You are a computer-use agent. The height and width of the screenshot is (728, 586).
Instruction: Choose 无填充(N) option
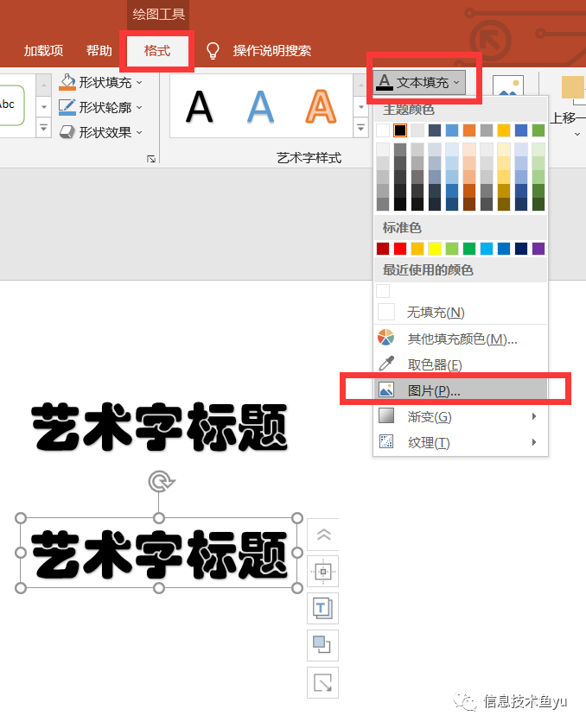461,312
